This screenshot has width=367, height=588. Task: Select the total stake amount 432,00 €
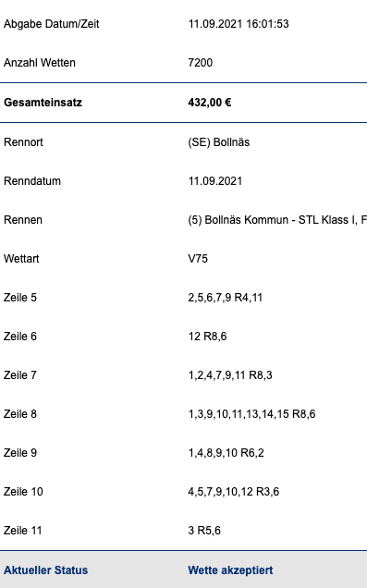pyautogui.click(x=210, y=103)
